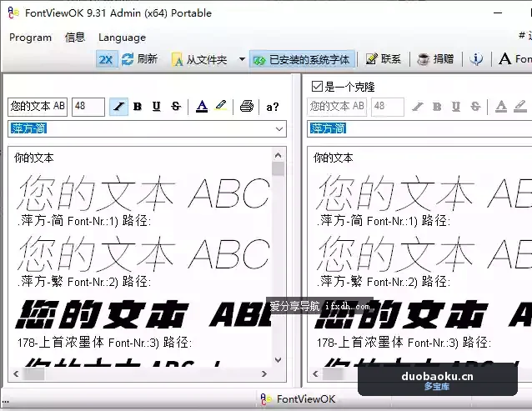The height and width of the screenshot is (411, 532).
Task: Click right panel italic icon
Action: pyautogui.click(x=418, y=107)
